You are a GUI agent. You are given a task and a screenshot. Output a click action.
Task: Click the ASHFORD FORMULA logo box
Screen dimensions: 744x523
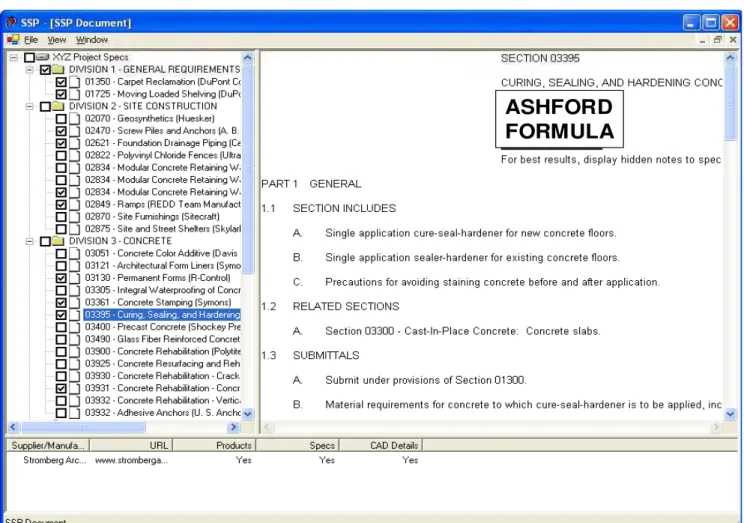559,120
